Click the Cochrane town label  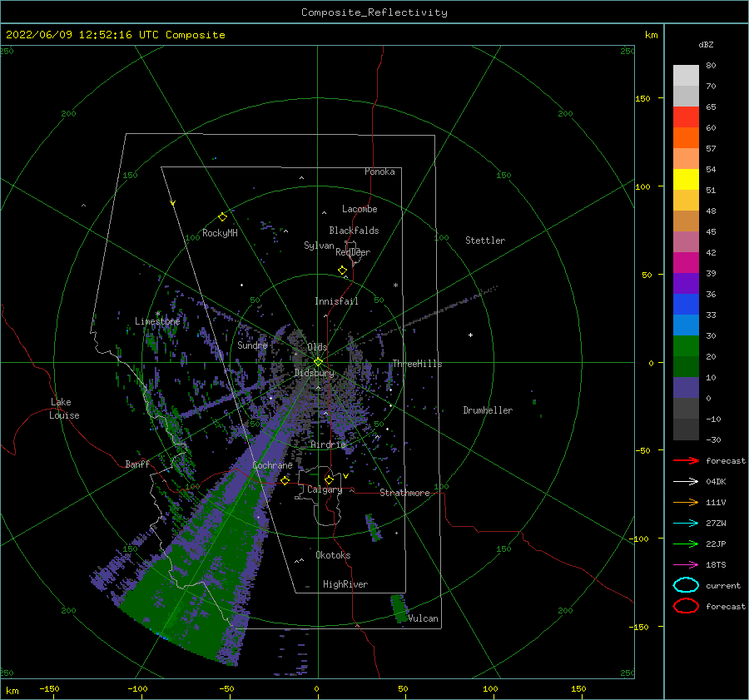click(272, 465)
